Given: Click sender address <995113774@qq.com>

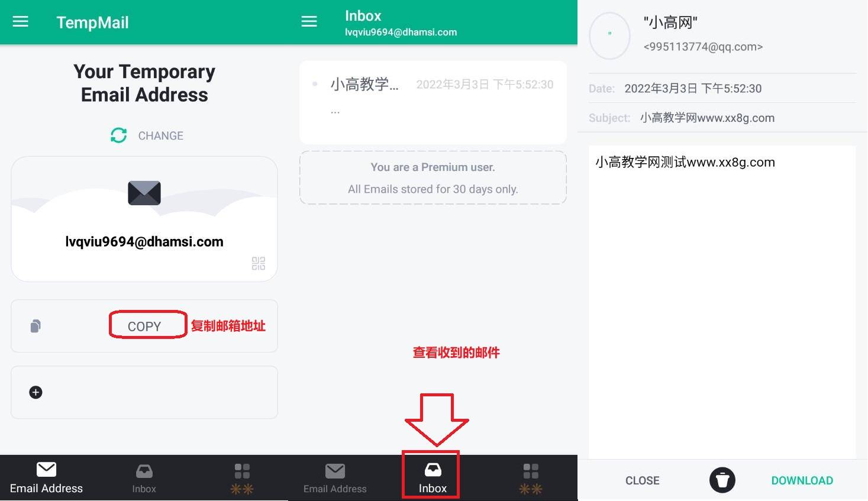Looking at the screenshot, I should coord(703,47).
